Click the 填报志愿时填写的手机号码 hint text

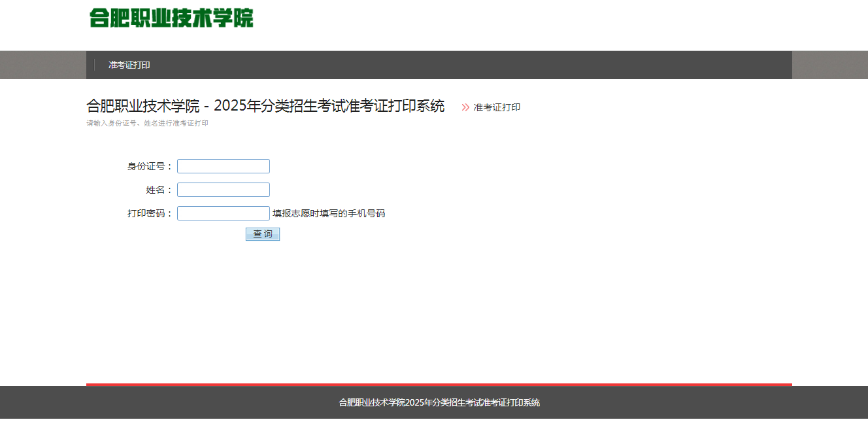(329, 213)
